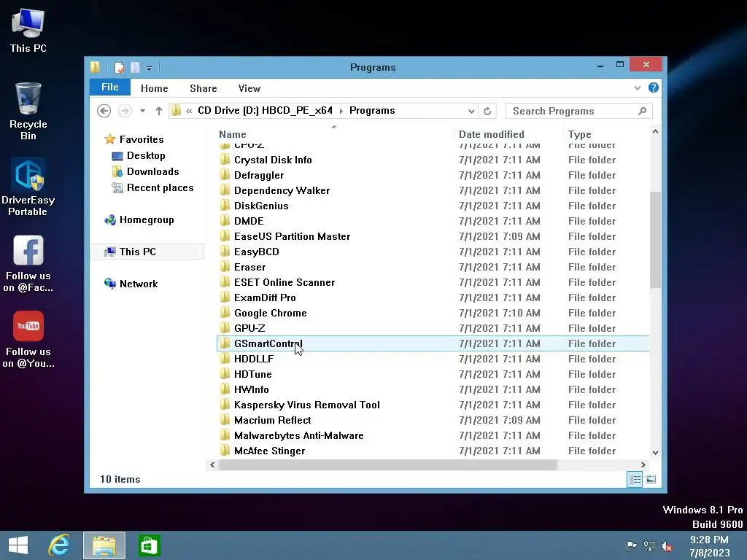747x560 pixels.
Task: Expand the ribbon chevron
Action: [x=638, y=87]
